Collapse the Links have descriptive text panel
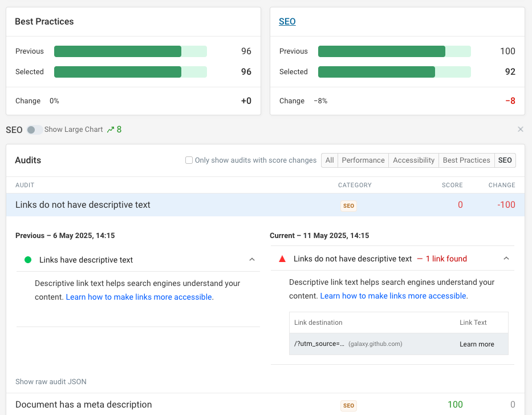532x415 pixels. (251, 259)
